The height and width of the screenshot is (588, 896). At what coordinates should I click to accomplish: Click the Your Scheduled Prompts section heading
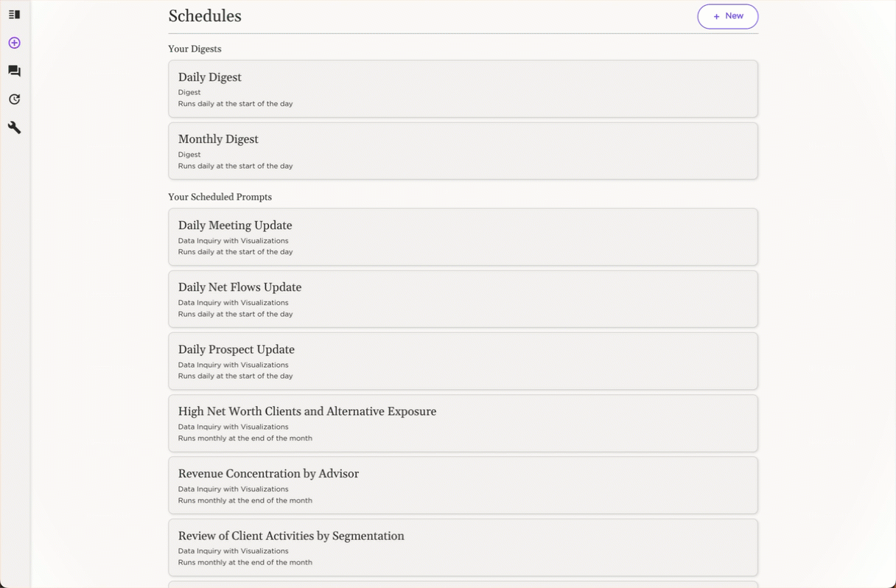220,197
